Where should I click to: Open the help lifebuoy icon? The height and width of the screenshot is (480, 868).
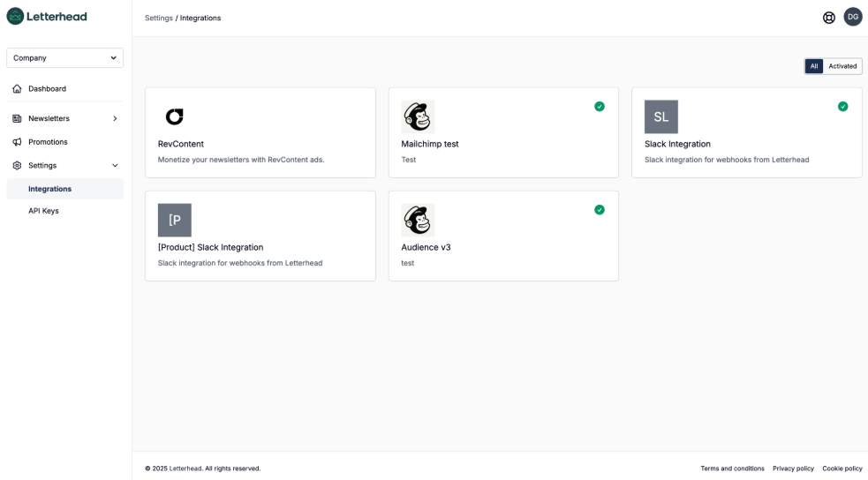click(x=829, y=18)
